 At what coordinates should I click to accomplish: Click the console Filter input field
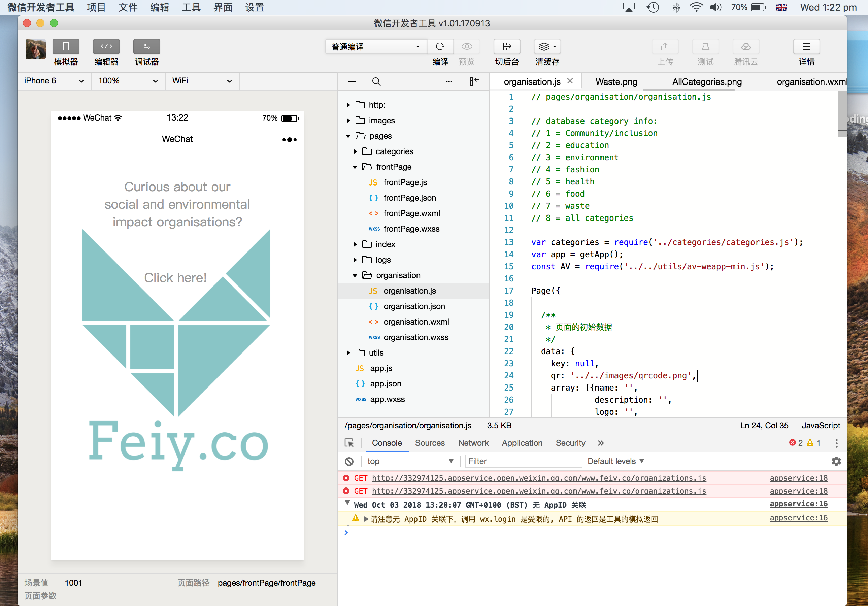coord(523,461)
